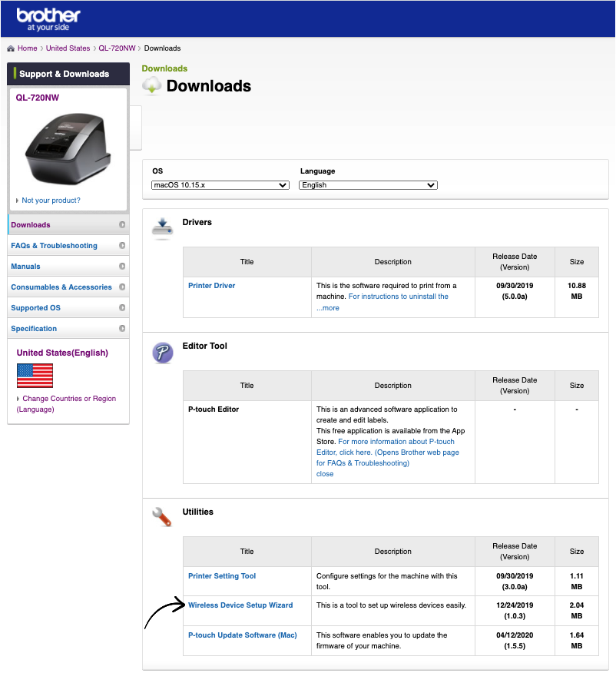
Task: Download the Printer Driver
Action: pos(211,286)
